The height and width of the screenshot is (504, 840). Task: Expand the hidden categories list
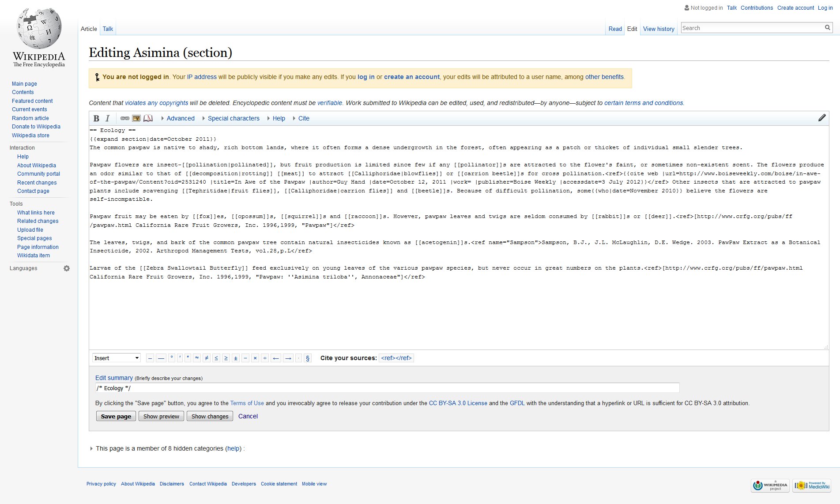(91, 448)
